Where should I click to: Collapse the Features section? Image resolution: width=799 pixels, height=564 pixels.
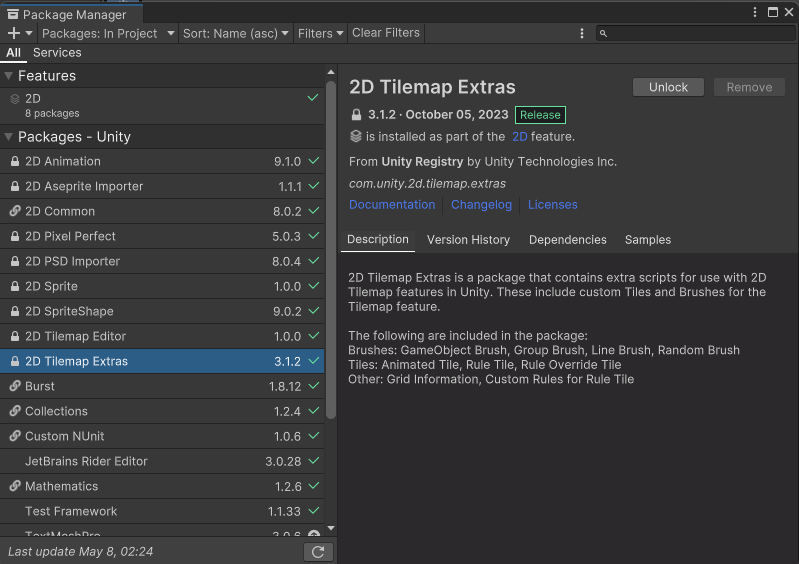8,76
